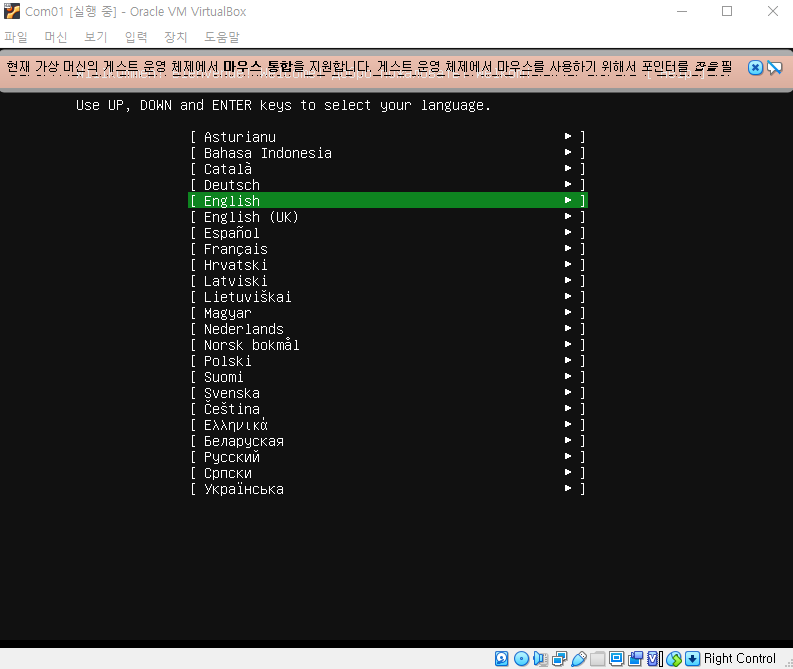The height and width of the screenshot is (669, 793).
Task: Pick Español from the list
Action: [387, 233]
